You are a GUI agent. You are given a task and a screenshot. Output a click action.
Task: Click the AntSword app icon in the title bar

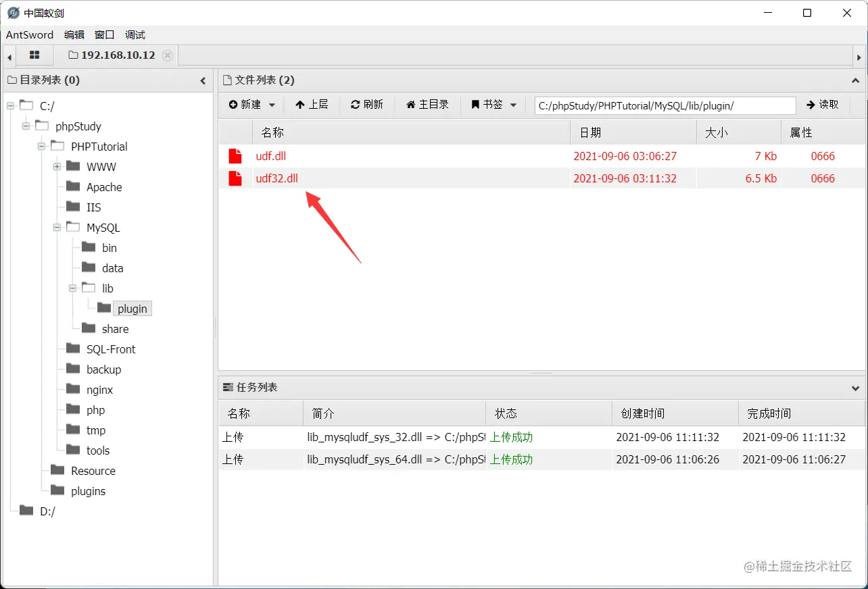coord(13,13)
